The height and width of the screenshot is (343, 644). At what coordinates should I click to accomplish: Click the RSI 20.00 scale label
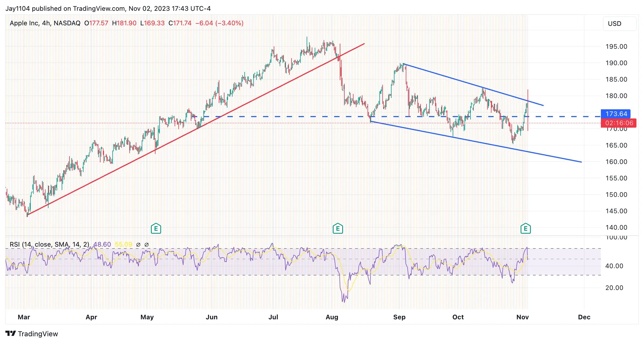point(614,288)
